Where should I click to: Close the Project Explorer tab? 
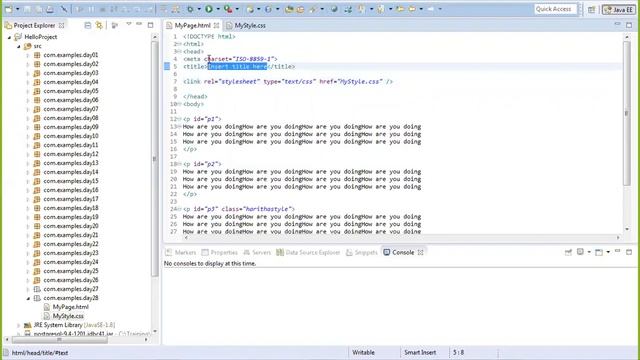(61, 25)
